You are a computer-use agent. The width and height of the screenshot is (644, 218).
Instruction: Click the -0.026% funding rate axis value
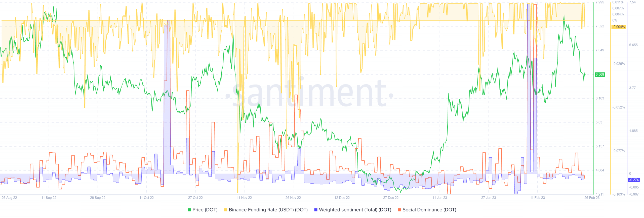coord(618,64)
